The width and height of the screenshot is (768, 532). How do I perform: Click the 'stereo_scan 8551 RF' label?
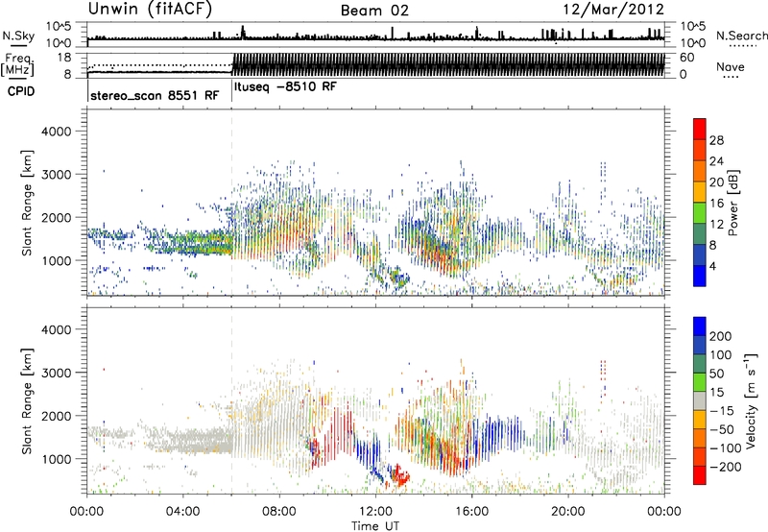[x=155, y=95]
